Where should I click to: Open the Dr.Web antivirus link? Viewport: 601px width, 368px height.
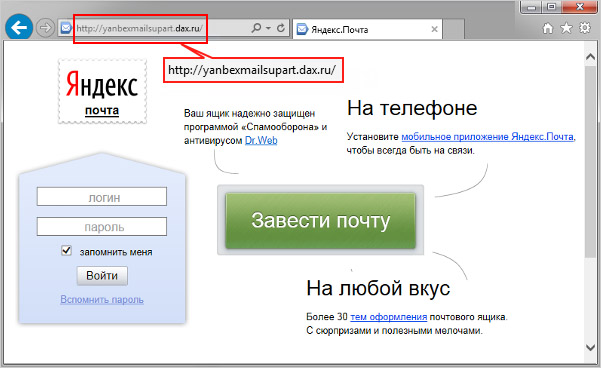pos(261,141)
